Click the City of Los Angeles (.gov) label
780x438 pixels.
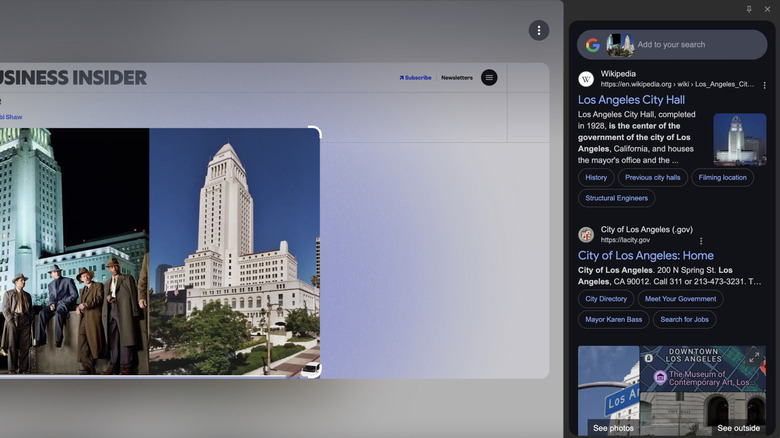(647, 229)
